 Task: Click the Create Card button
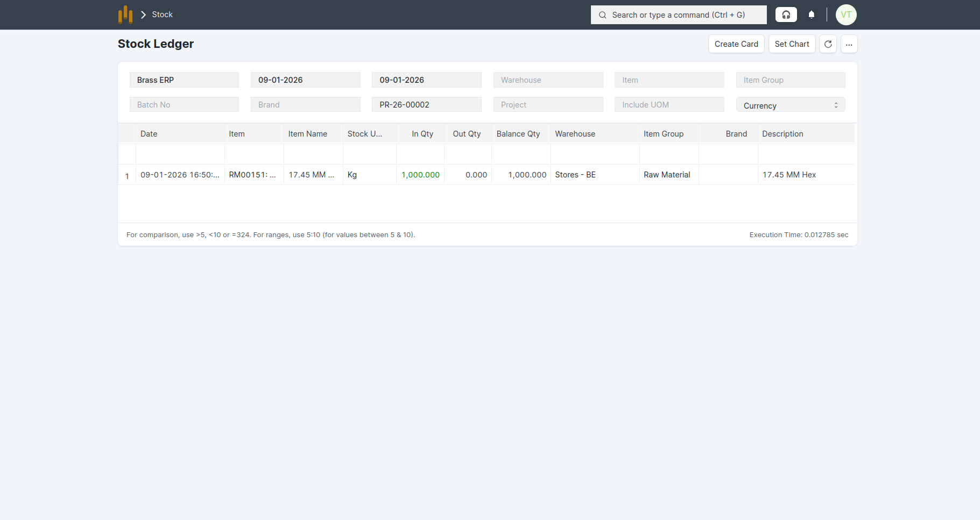pyautogui.click(x=736, y=44)
